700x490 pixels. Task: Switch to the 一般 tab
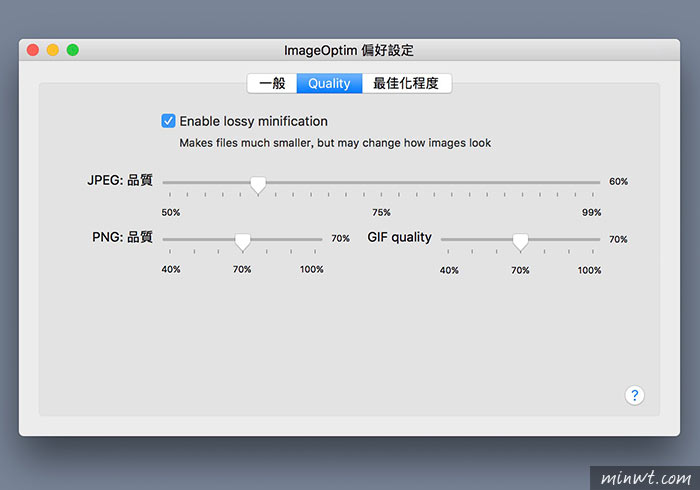point(272,83)
